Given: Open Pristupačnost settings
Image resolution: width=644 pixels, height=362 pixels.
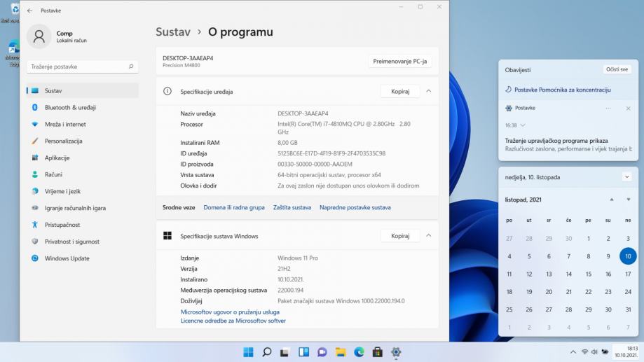Looking at the screenshot, I should (x=62, y=225).
